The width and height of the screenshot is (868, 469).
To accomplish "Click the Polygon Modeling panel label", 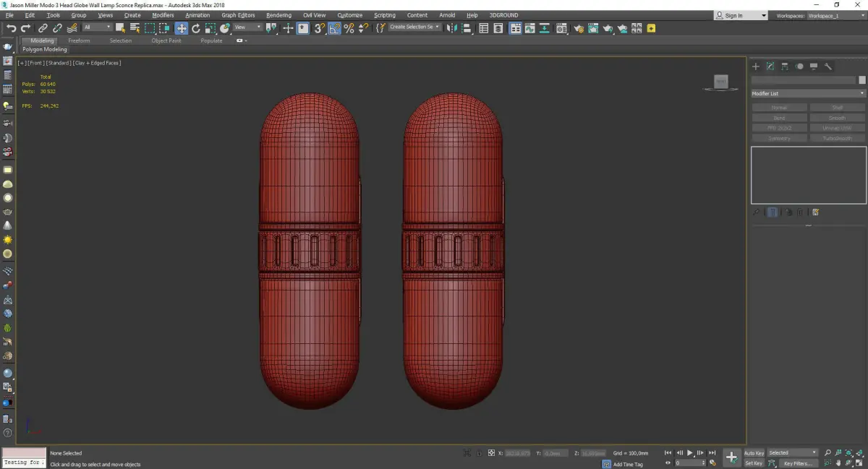I will 45,50.
